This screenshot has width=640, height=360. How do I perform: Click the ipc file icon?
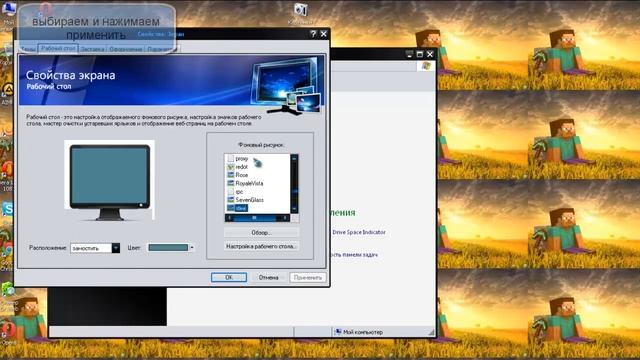[231, 191]
